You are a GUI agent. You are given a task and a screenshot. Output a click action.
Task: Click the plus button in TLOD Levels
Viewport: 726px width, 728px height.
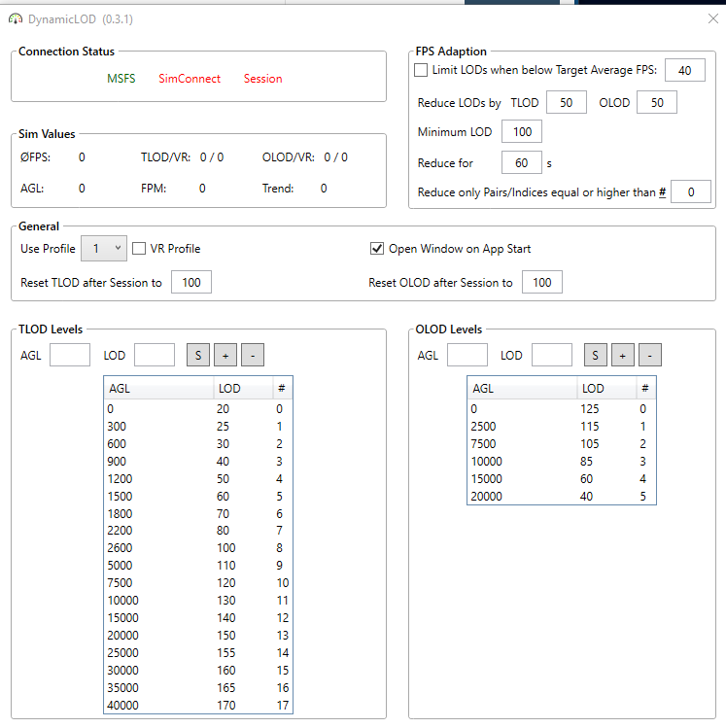[225, 355]
